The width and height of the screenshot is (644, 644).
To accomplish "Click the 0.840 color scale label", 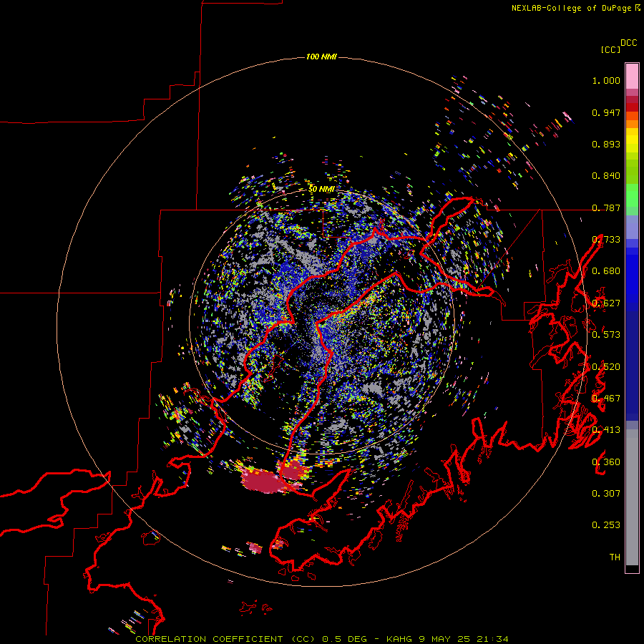I will pyautogui.click(x=606, y=176).
